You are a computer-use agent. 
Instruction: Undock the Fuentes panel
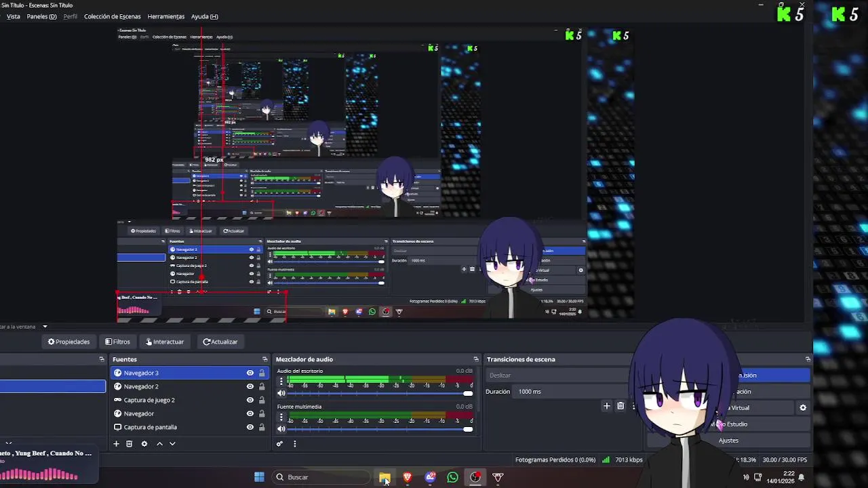264,359
